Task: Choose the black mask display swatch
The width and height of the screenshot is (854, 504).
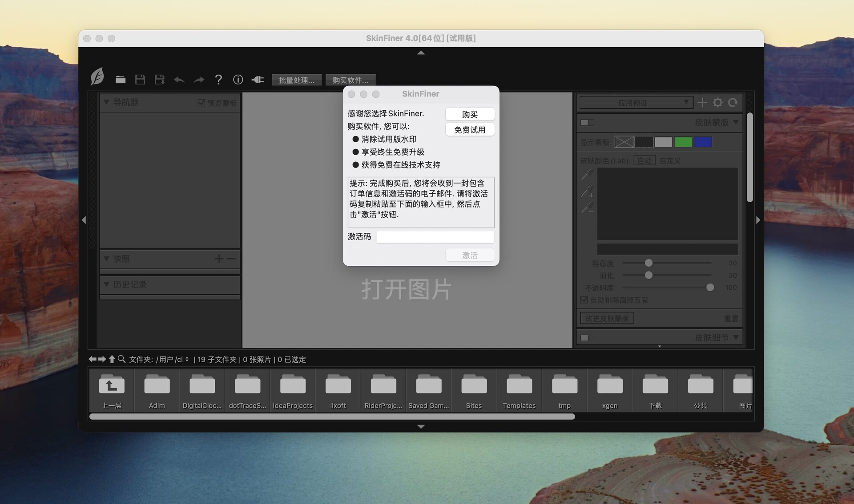Action: point(644,142)
